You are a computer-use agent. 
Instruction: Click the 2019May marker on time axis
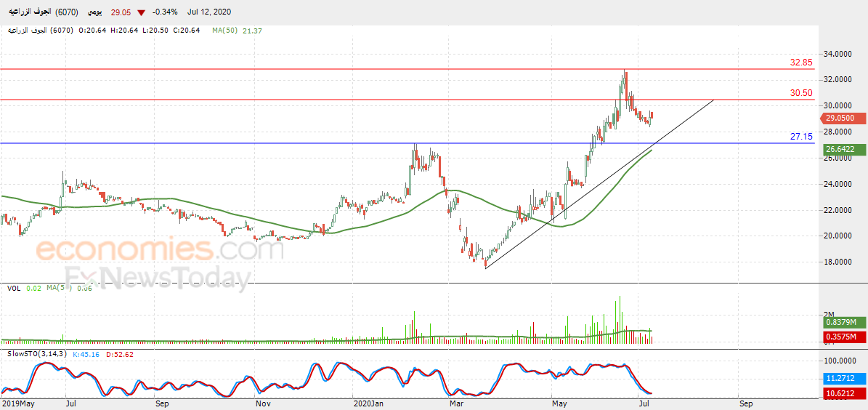[18, 402]
